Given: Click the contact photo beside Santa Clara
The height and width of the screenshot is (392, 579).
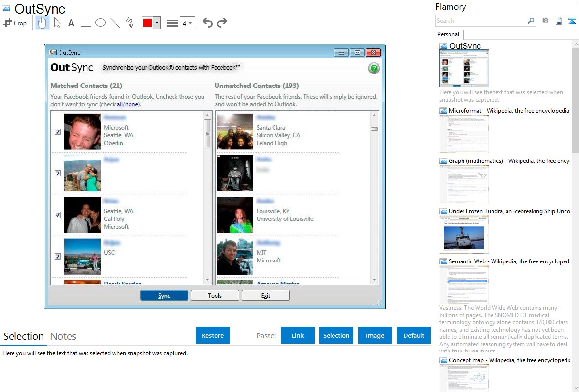Looking at the screenshot, I should [x=235, y=131].
